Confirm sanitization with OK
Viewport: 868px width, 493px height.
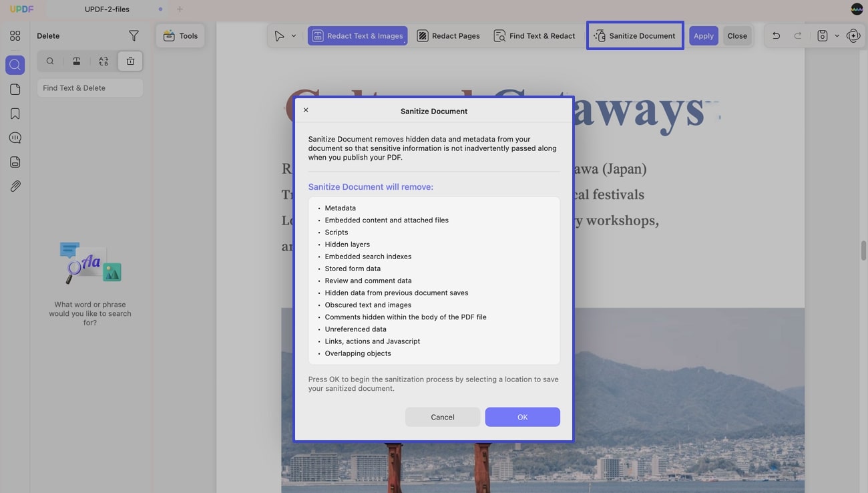[x=522, y=417]
